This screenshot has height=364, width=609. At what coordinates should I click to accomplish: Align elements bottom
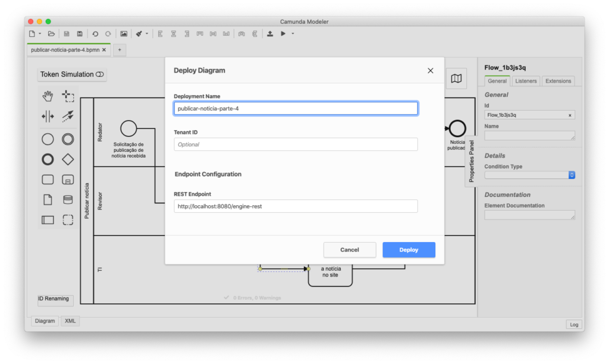pyautogui.click(x=226, y=34)
